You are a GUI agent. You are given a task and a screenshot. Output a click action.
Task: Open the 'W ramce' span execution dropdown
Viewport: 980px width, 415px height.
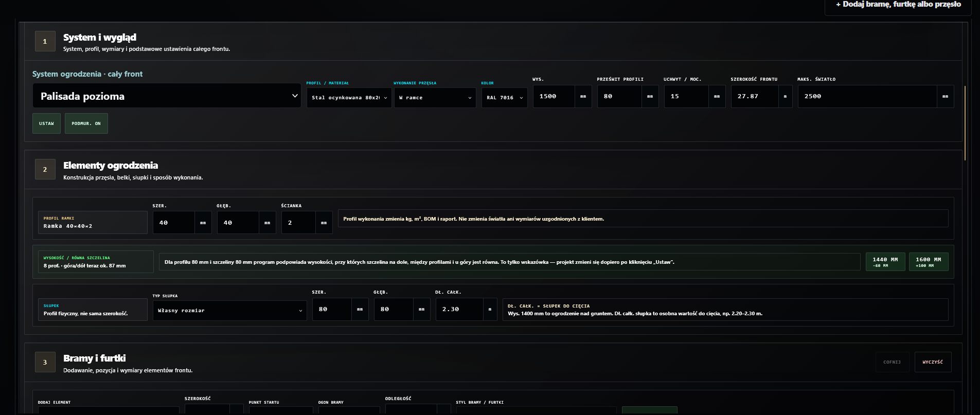click(x=436, y=98)
